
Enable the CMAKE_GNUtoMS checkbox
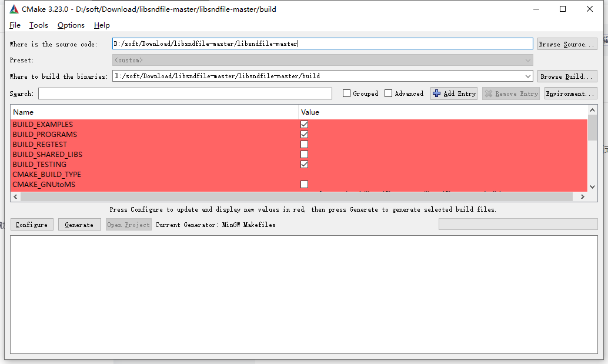(305, 185)
